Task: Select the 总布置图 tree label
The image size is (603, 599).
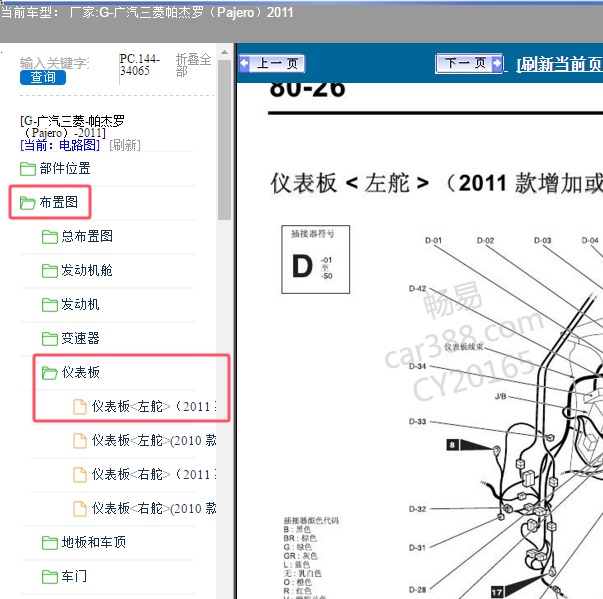Action: (x=87, y=236)
